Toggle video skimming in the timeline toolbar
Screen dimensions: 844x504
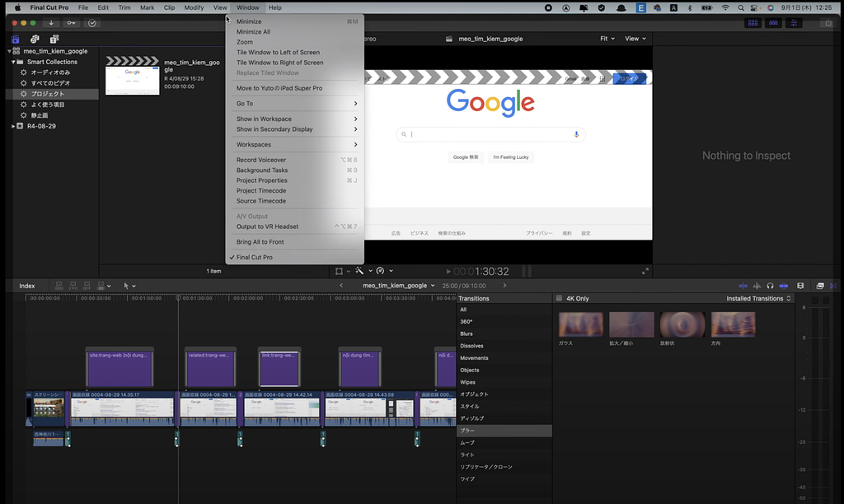coord(743,286)
